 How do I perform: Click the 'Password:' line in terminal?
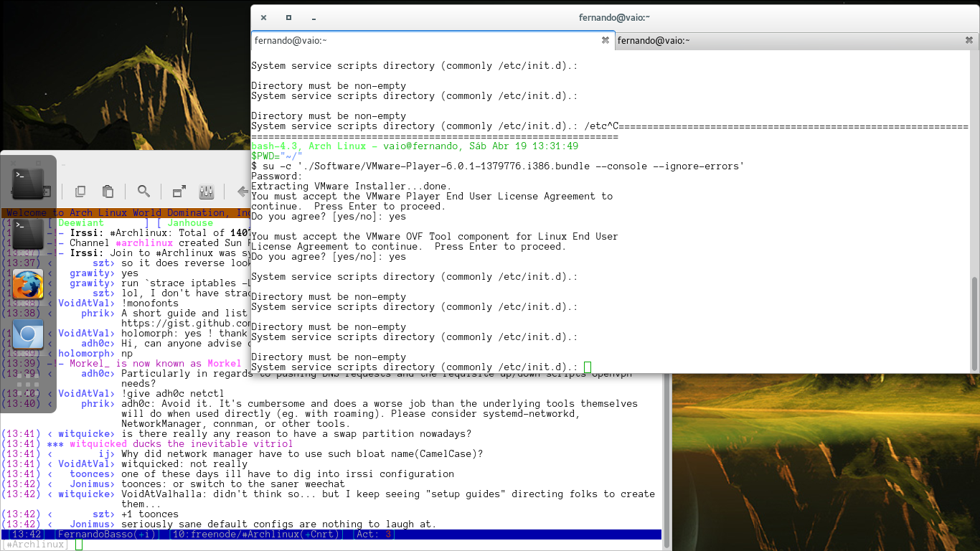(277, 176)
